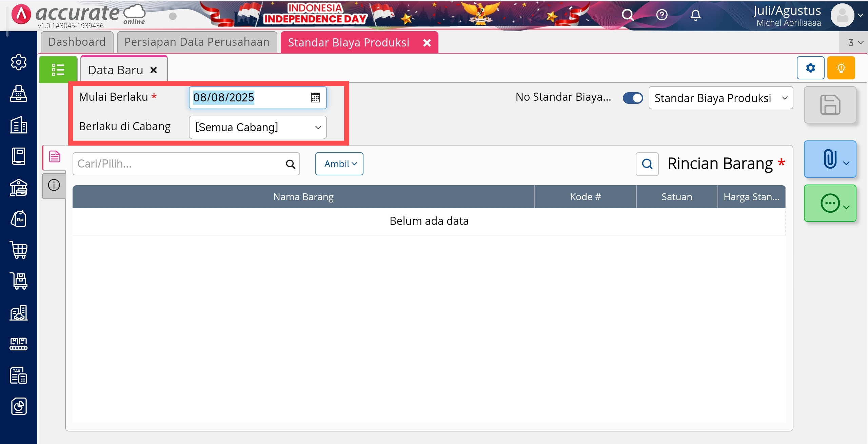Open the Persiapan Data Perusahaan tab

[x=197, y=42]
